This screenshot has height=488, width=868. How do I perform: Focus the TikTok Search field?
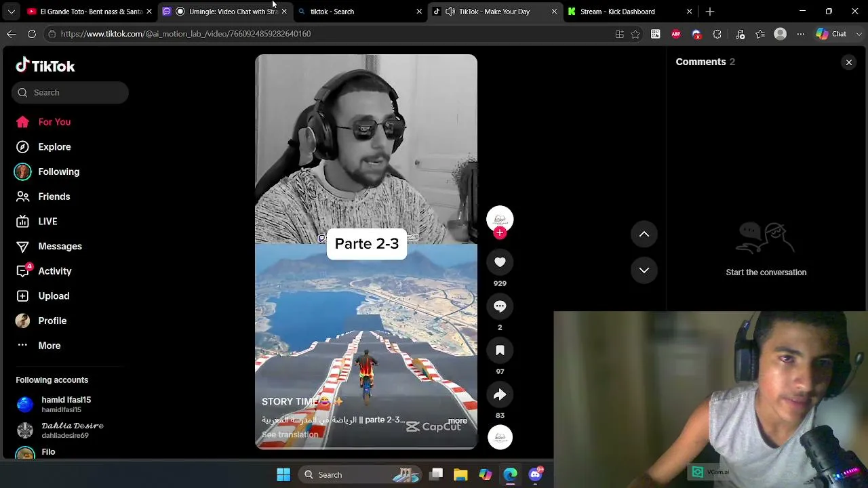click(70, 93)
